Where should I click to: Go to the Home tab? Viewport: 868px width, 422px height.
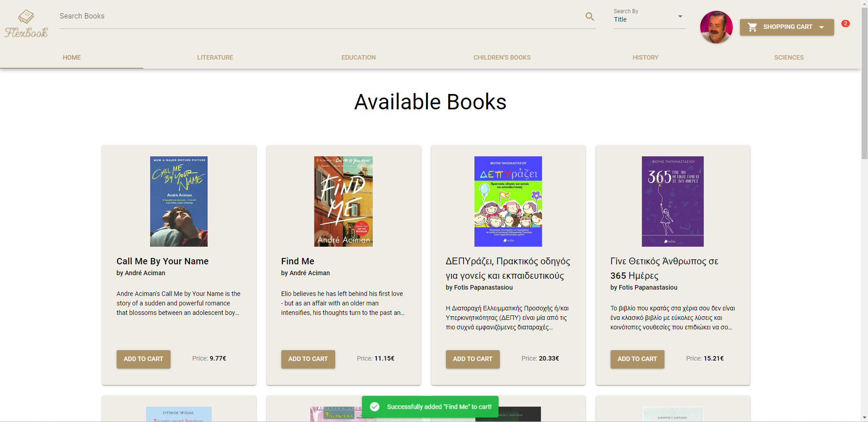point(71,57)
